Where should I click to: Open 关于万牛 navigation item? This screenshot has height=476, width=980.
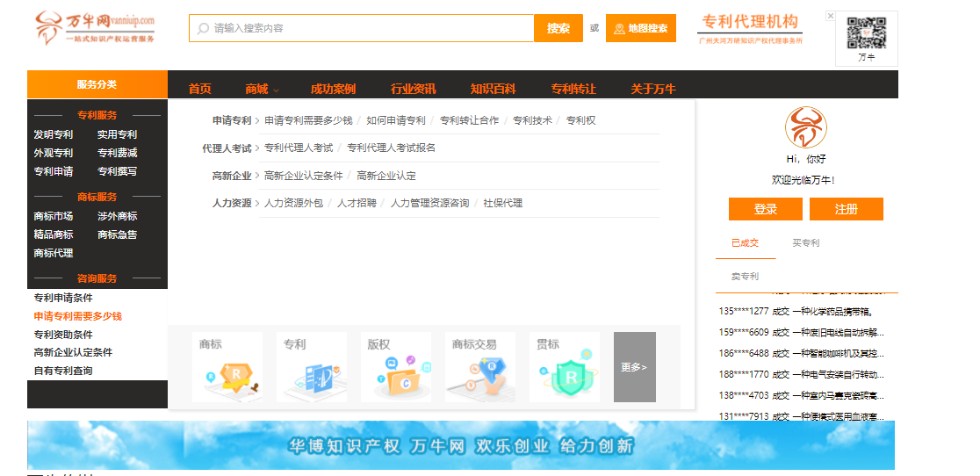(653, 89)
